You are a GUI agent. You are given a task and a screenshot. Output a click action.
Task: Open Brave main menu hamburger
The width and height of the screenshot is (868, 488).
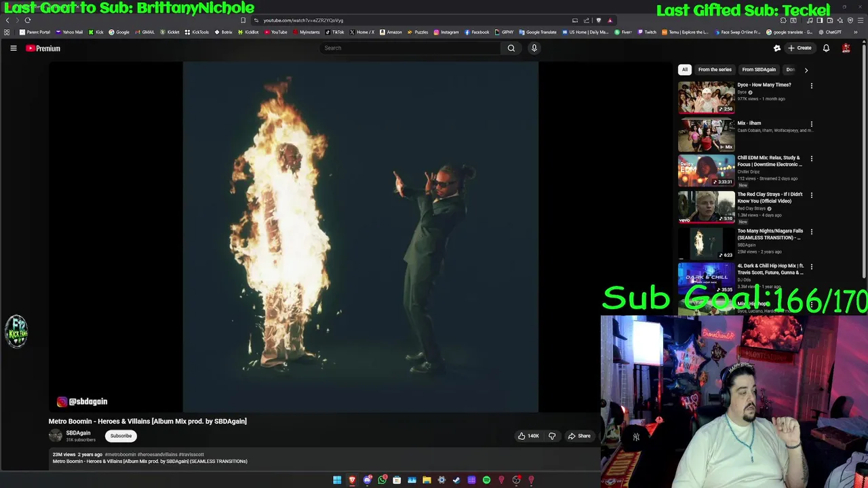click(x=861, y=20)
